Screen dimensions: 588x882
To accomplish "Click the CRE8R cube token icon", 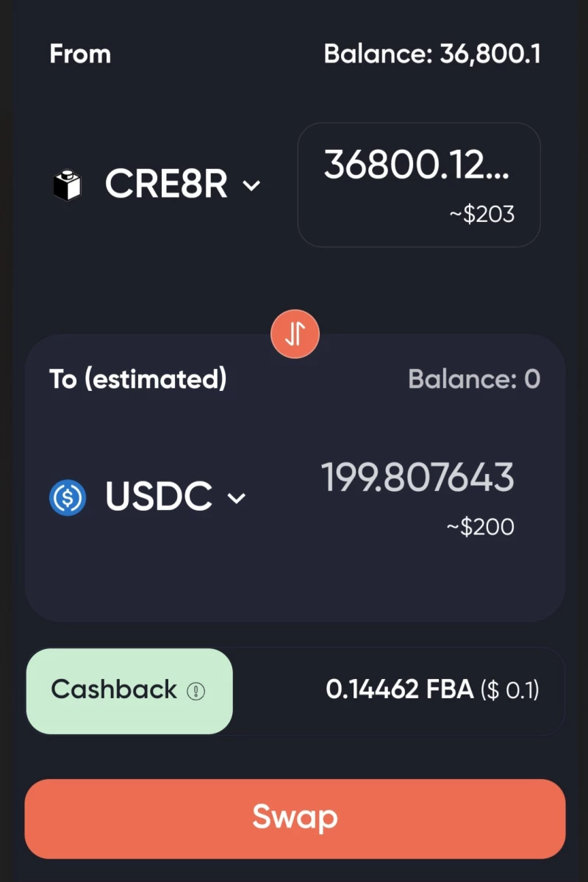I will pyautogui.click(x=66, y=184).
